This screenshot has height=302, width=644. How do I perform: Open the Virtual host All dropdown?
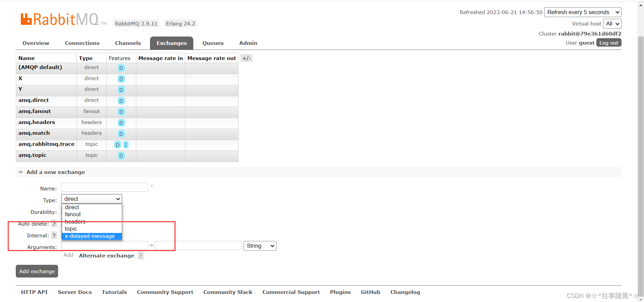coord(612,23)
